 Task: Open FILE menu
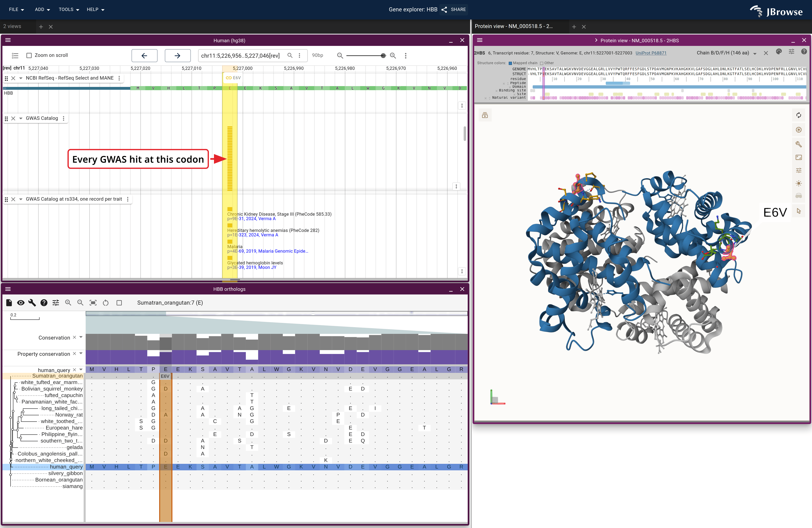click(x=16, y=10)
